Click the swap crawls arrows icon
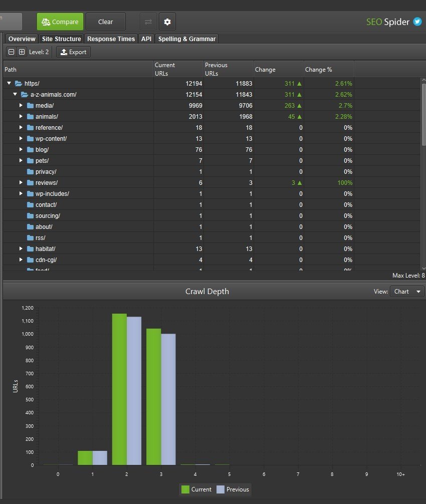The image size is (426, 504). click(148, 22)
